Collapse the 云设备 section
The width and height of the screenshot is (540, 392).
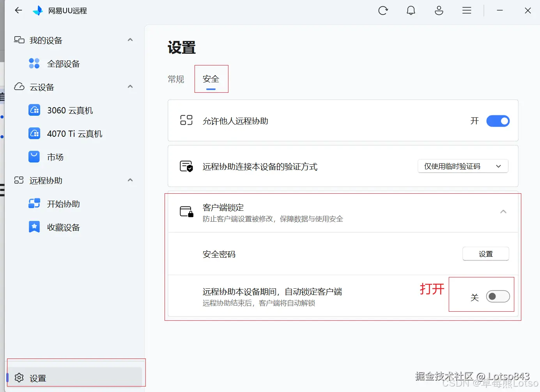[x=130, y=87]
